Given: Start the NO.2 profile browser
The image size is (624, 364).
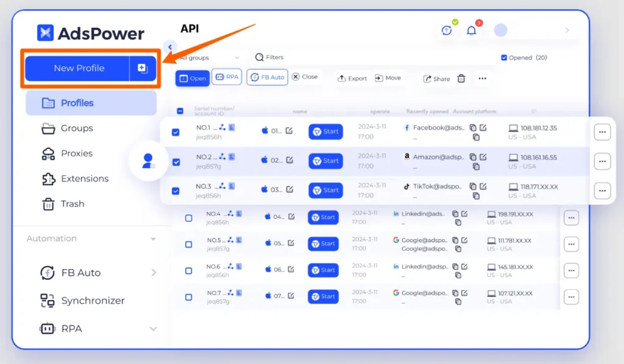Looking at the screenshot, I should pos(325,161).
